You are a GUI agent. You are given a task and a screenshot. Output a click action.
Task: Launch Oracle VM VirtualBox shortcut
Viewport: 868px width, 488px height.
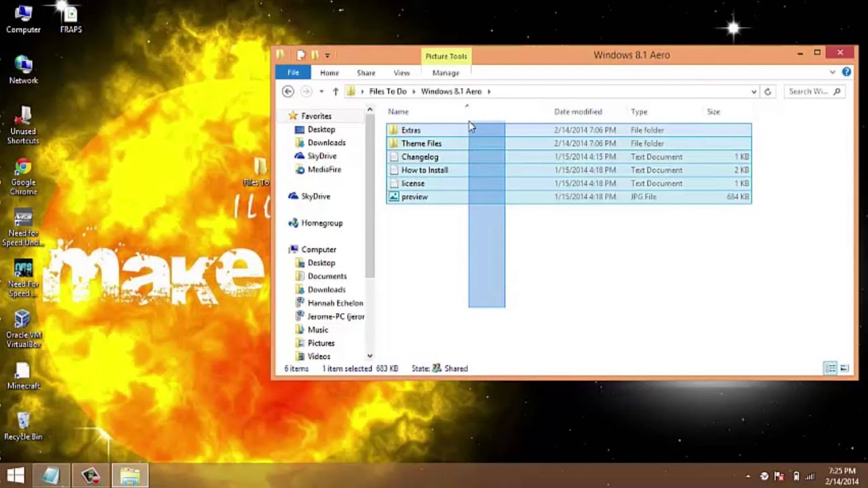(x=23, y=329)
